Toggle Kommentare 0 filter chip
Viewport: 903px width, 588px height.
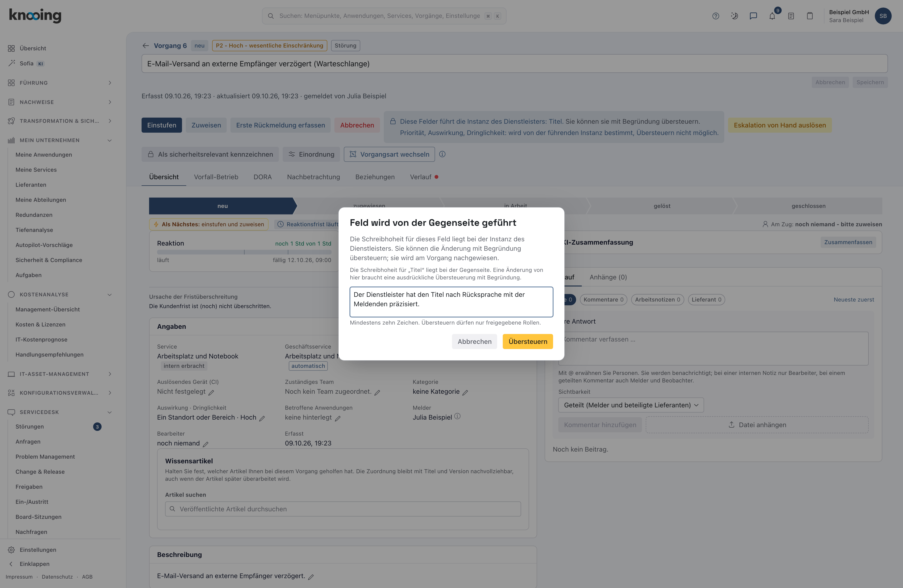(x=603, y=299)
